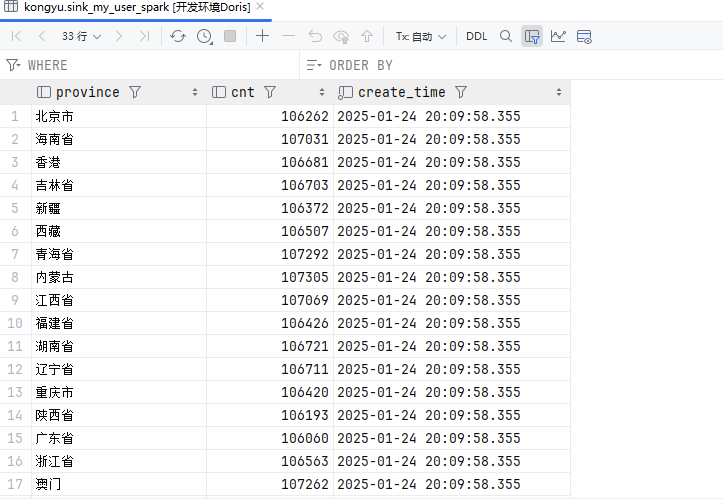This screenshot has height=499, width=723.
Task: Click the Revert changes undo icon
Action: point(315,36)
